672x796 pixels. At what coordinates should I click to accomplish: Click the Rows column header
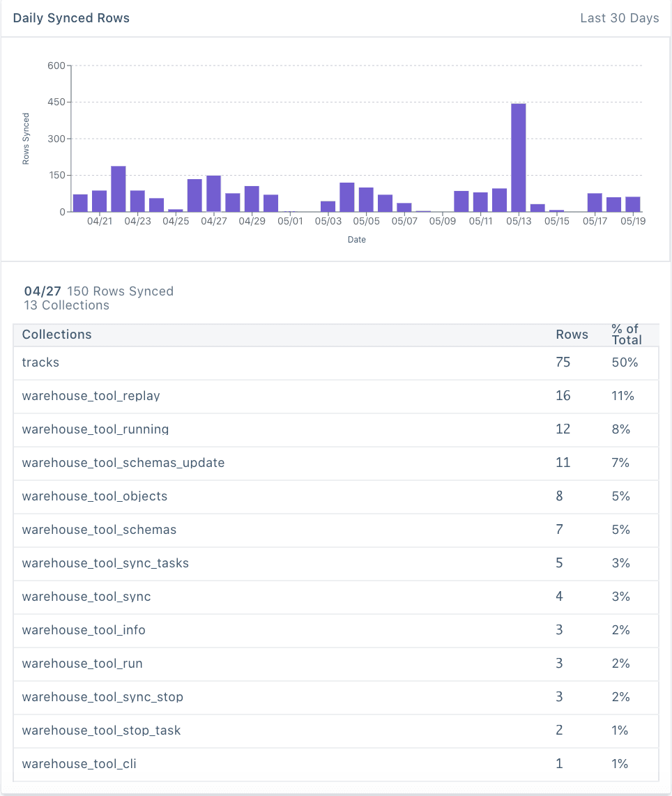[572, 335]
